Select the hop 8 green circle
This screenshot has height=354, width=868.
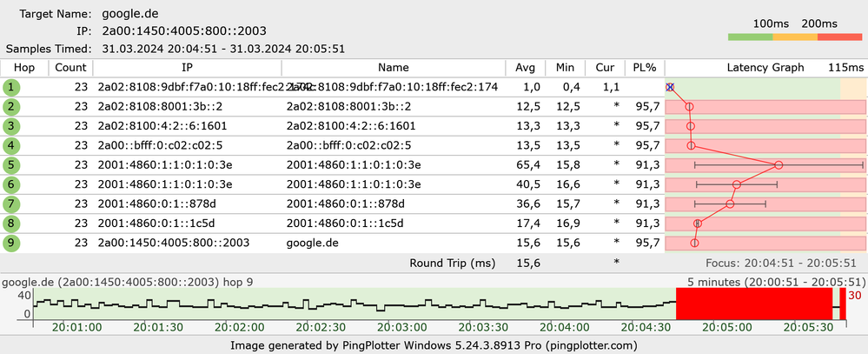(11, 223)
